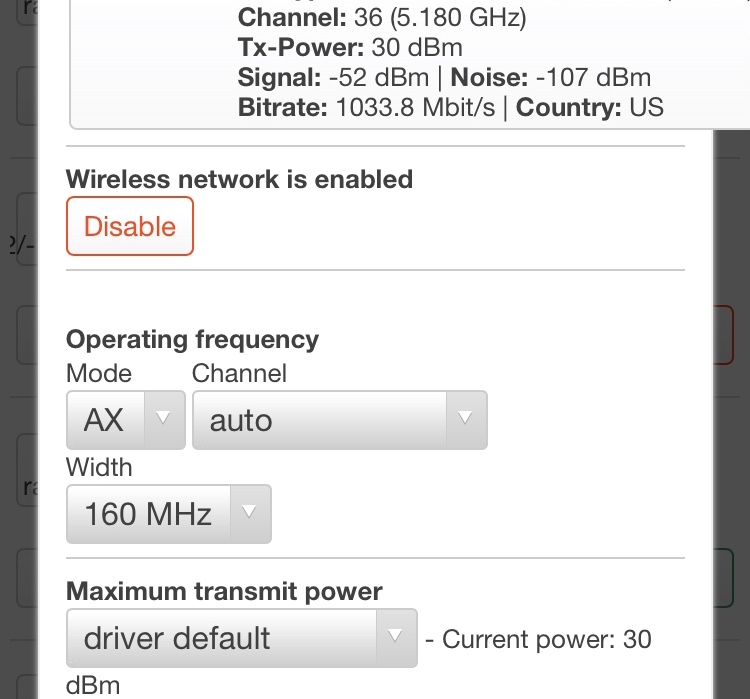Viewport: 750px width, 699px height.
Task: Click the Signal -52 dBm reading
Action: click(x=333, y=78)
